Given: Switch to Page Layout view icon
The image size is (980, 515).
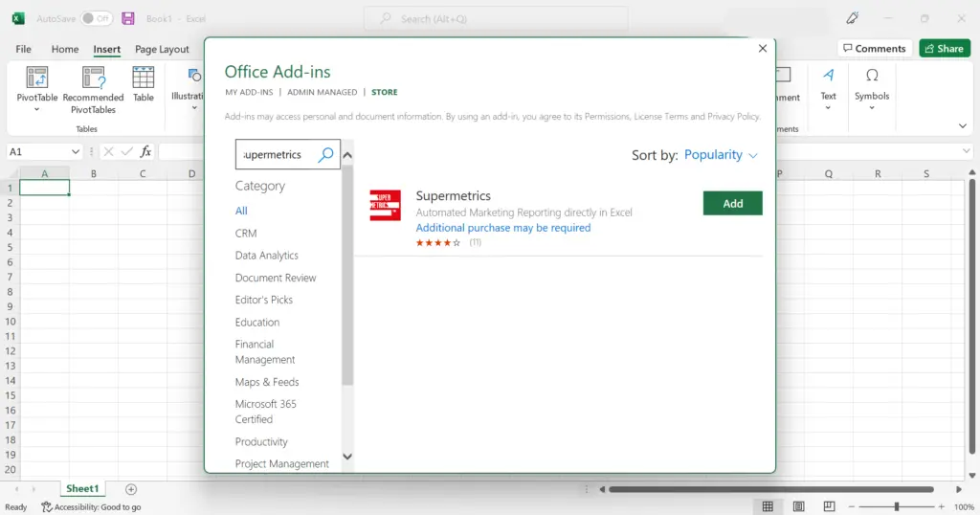Looking at the screenshot, I should pyautogui.click(x=799, y=506).
